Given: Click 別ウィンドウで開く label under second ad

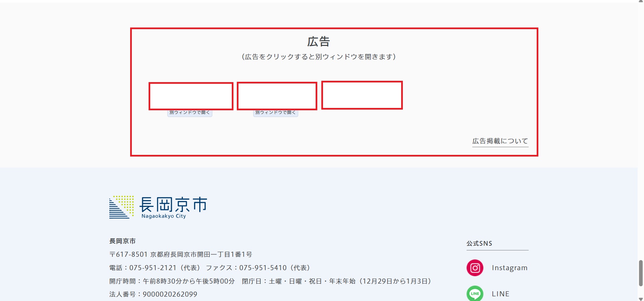Looking at the screenshot, I should click(x=275, y=113).
